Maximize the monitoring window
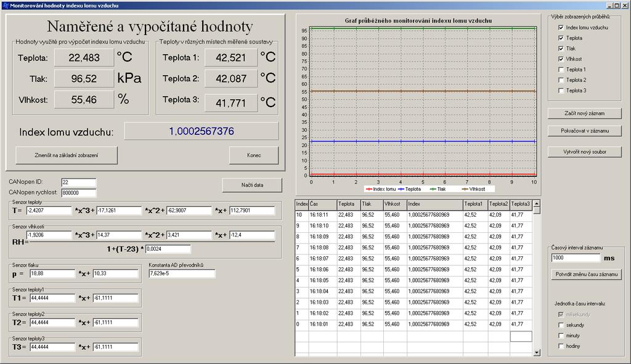Image resolution: width=631 pixels, height=364 pixels. (616, 6)
